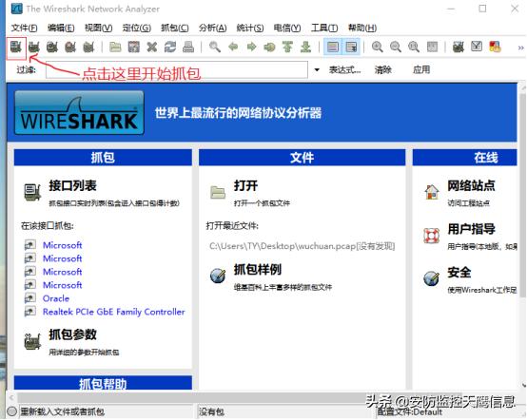Click 打开 to open a capture file
Screen dimensions: 527x420
[245, 185]
